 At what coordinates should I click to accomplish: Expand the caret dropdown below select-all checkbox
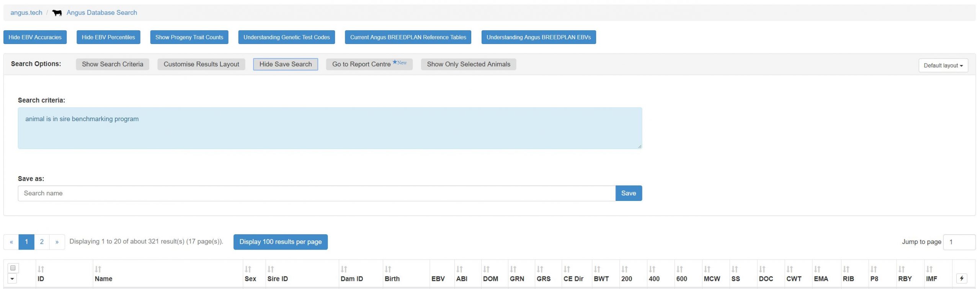pyautogui.click(x=12, y=279)
